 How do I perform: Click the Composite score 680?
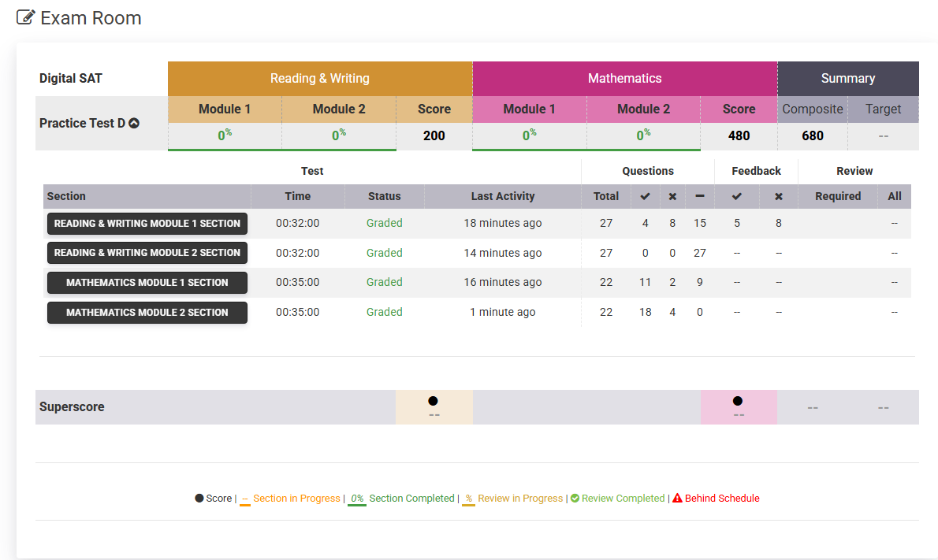[813, 135]
